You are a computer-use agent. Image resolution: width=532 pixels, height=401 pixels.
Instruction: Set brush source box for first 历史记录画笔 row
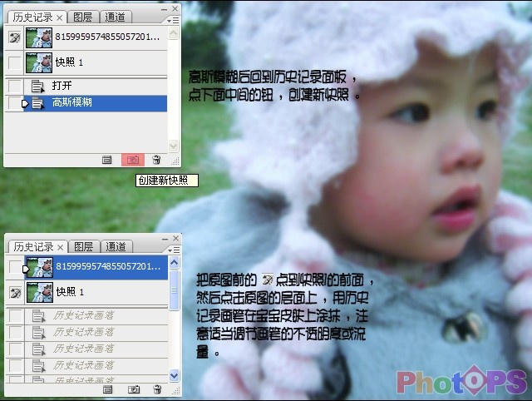(15, 315)
